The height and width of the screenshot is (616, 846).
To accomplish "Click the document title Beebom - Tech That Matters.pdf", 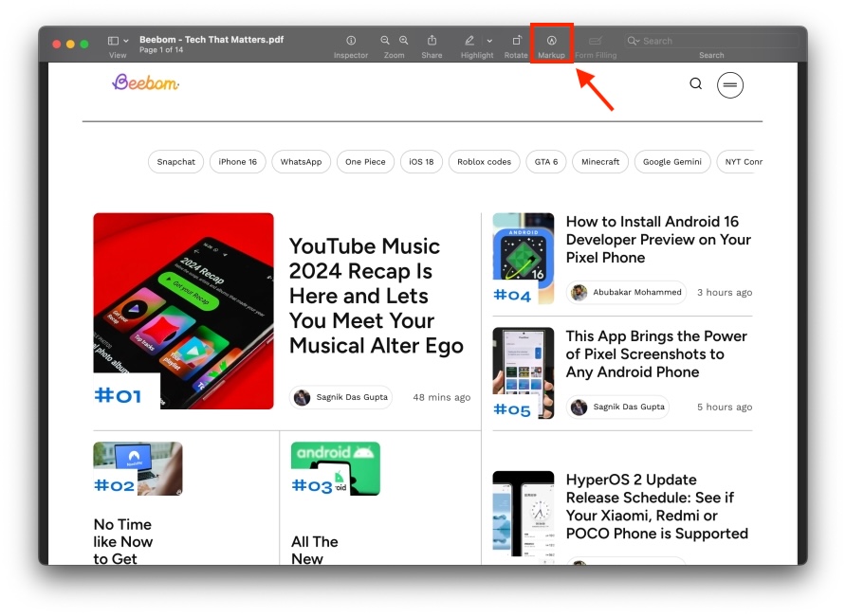I will 211,40.
